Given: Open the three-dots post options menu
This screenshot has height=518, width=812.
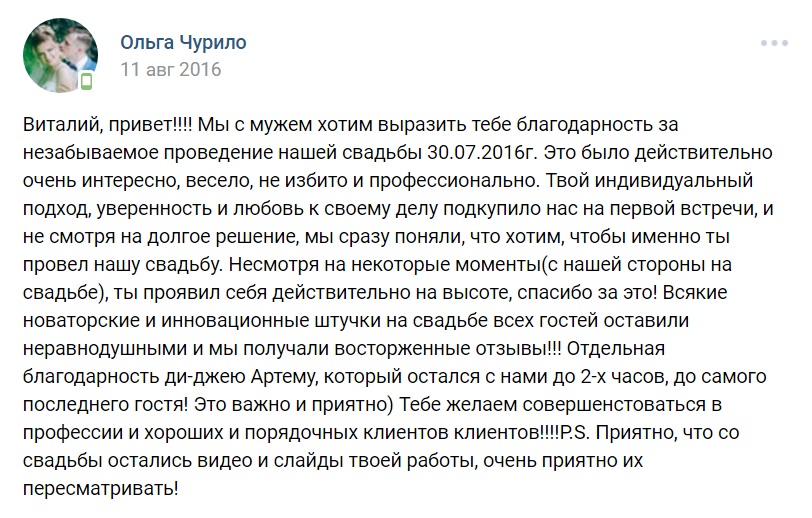Looking at the screenshot, I should 775,44.
